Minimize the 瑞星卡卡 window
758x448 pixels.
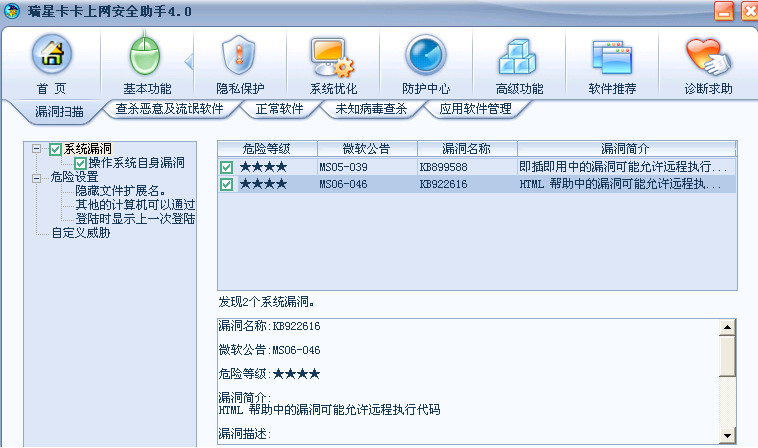(x=724, y=11)
